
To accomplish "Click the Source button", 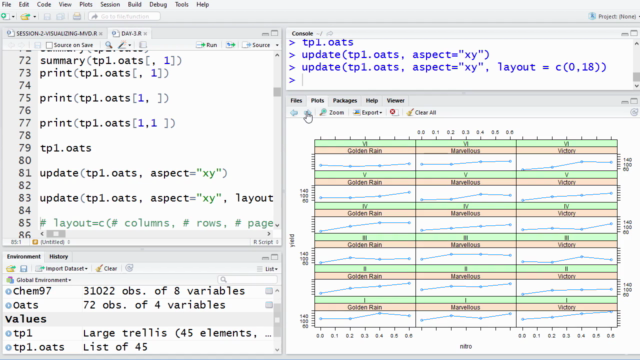I will click(x=256, y=45).
